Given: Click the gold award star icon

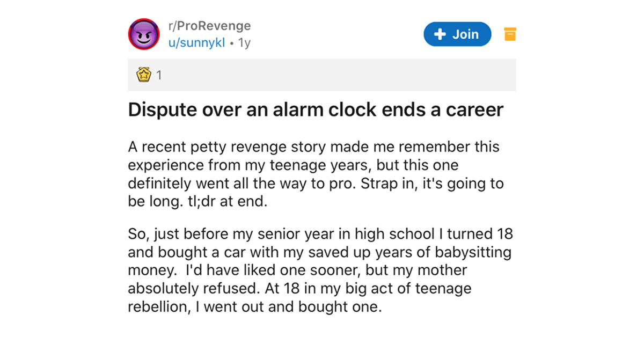Looking at the screenshot, I should (143, 75).
